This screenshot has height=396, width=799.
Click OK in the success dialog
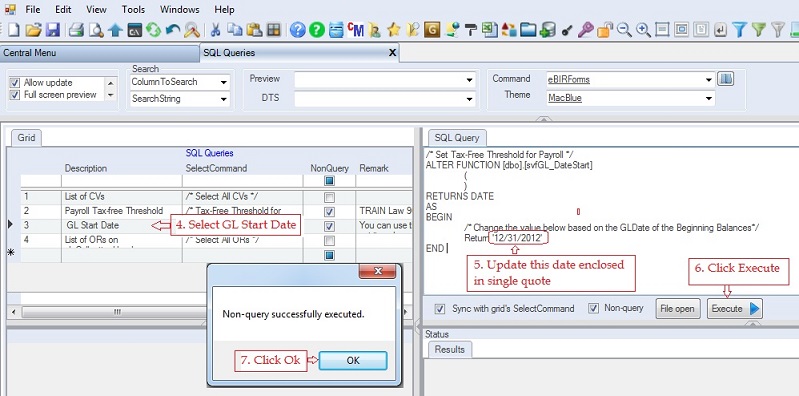click(353, 360)
